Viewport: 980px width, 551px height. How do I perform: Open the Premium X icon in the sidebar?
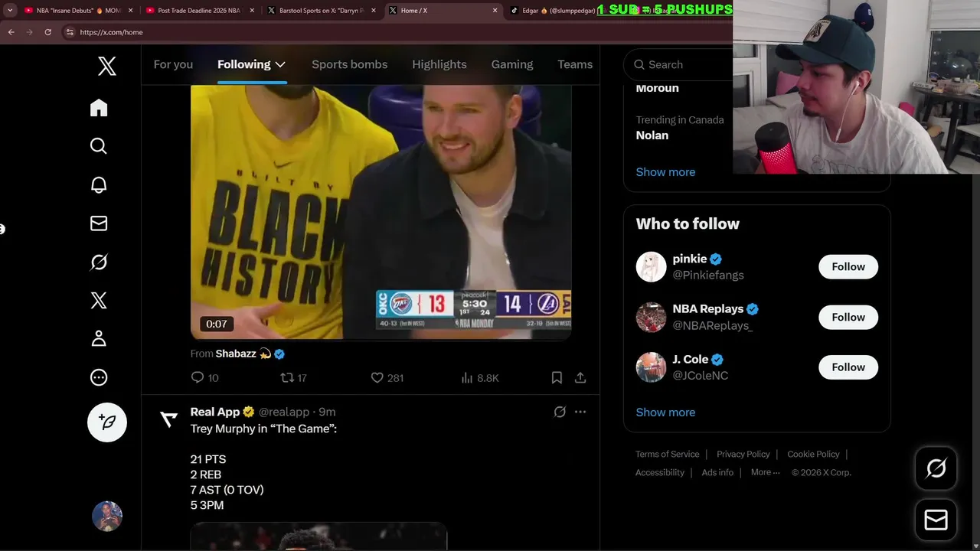pos(99,301)
